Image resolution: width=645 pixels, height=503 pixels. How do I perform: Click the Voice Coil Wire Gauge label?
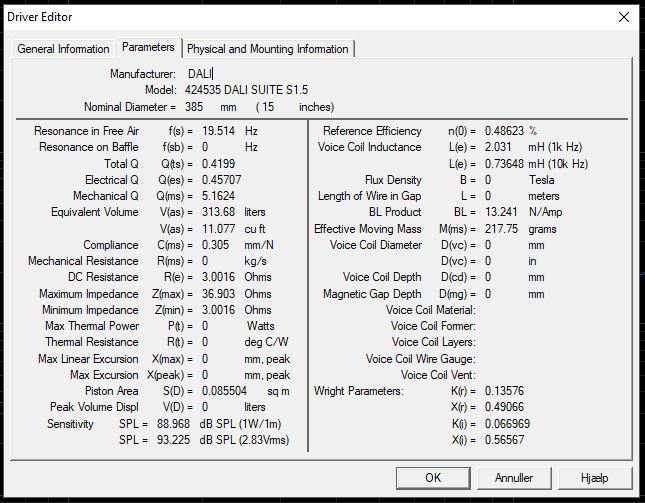[420, 359]
